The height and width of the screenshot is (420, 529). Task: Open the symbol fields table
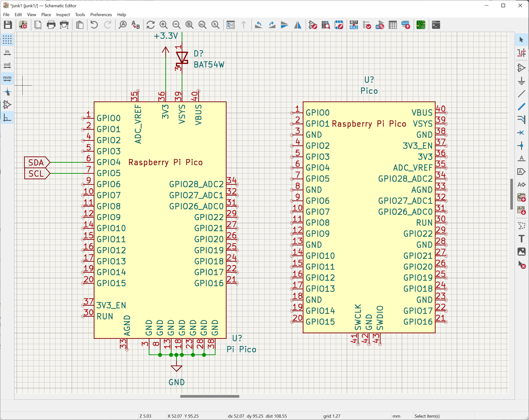pyautogui.click(x=393, y=25)
